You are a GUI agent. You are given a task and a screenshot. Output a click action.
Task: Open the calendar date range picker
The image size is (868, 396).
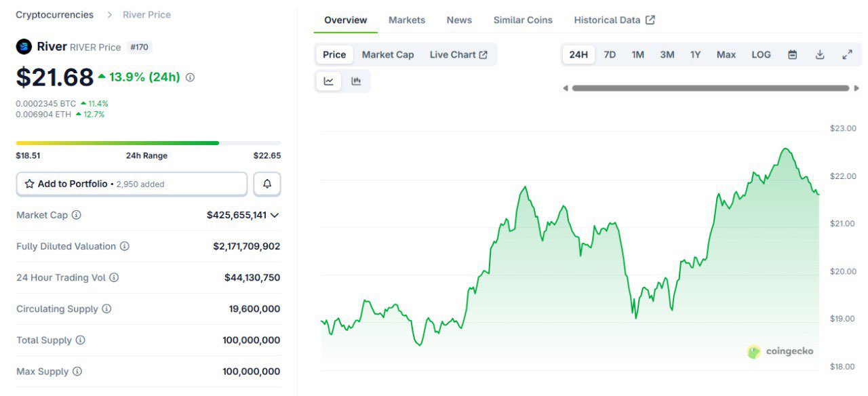click(792, 55)
